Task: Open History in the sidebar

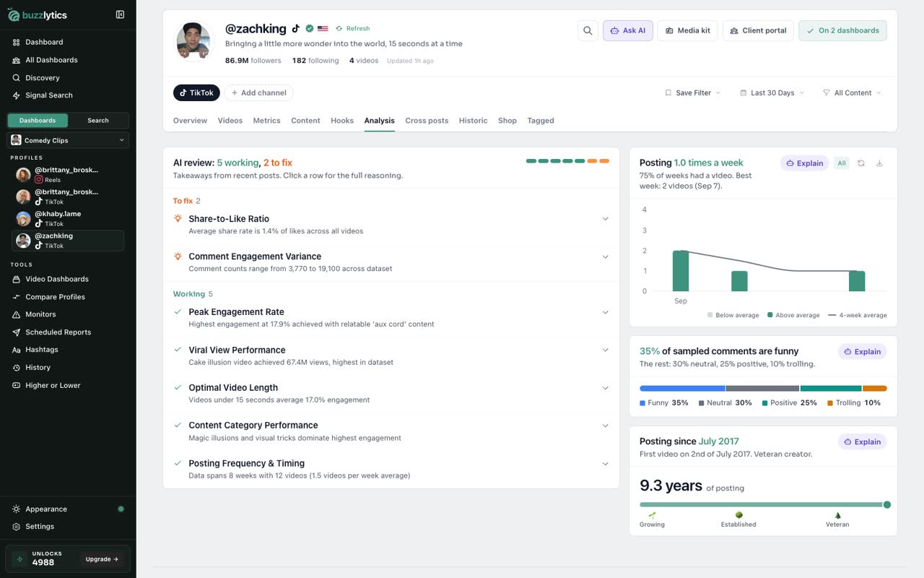Action: point(68,368)
